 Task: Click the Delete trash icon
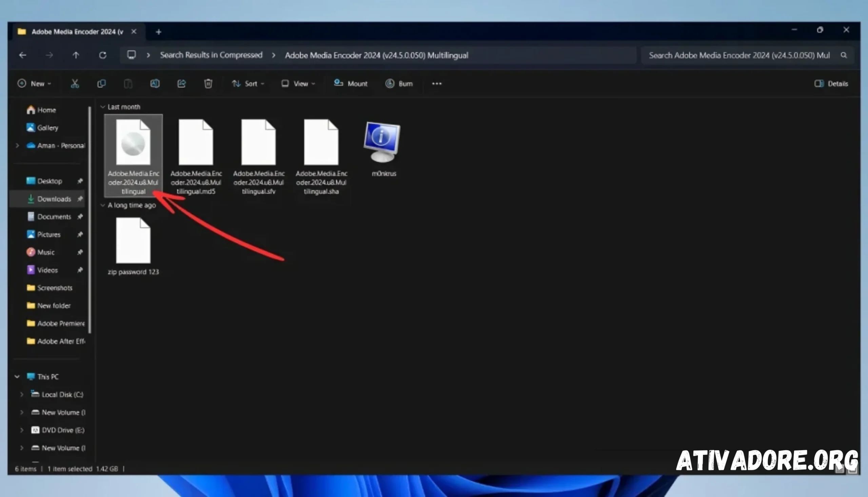pyautogui.click(x=208, y=84)
